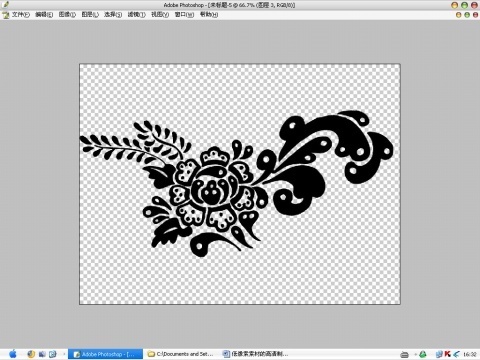Open the 滤镜(T) Filter menu

click(x=136, y=15)
